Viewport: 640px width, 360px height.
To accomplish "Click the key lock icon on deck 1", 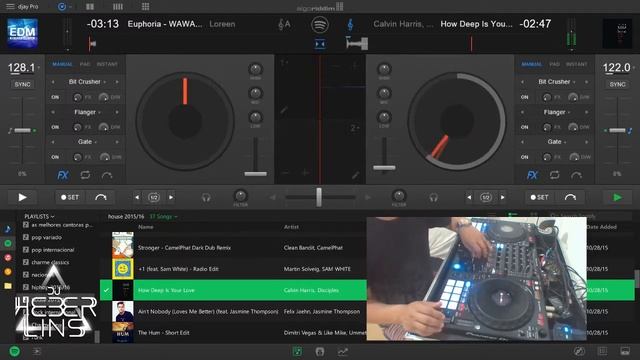I will [x=284, y=24].
